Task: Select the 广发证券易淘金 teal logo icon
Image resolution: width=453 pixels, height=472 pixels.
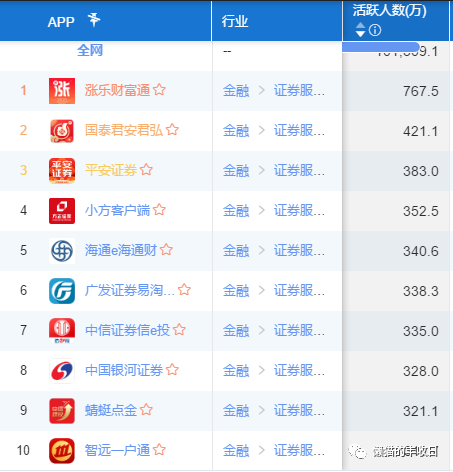Action: click(62, 291)
